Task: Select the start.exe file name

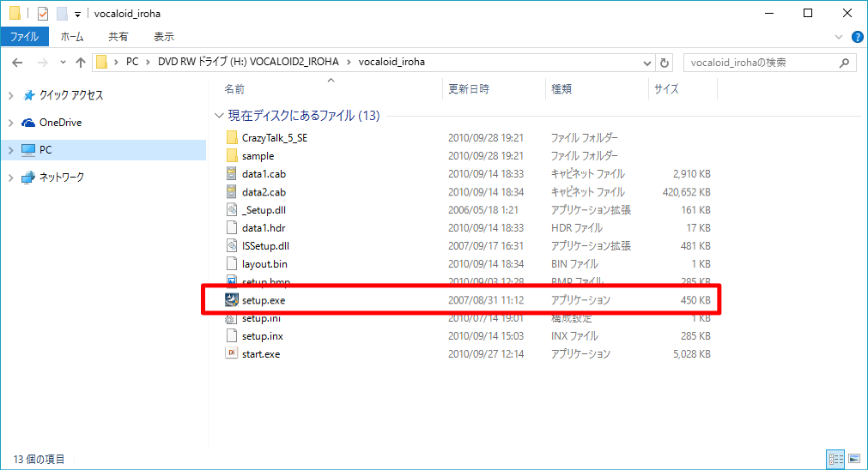Action: [x=261, y=354]
